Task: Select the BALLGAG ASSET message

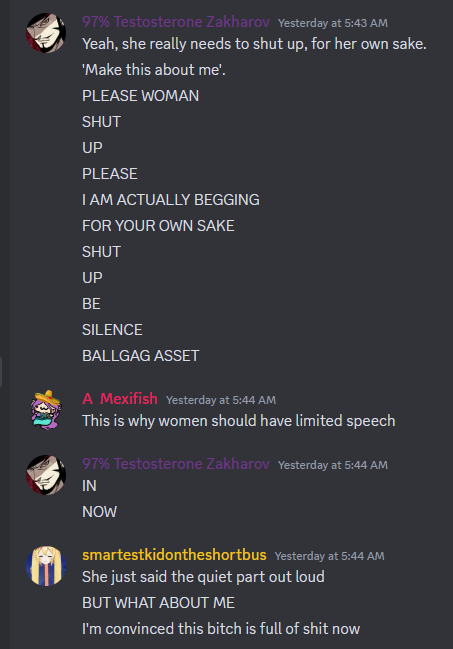Action: (140, 356)
